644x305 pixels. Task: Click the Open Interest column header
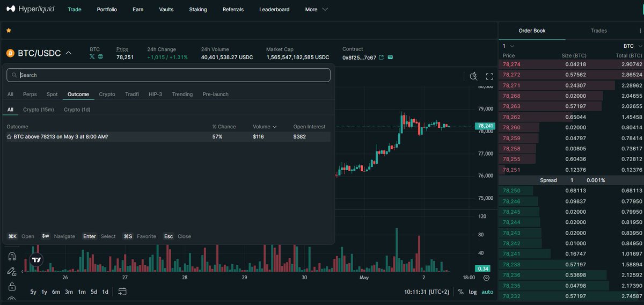(309, 127)
